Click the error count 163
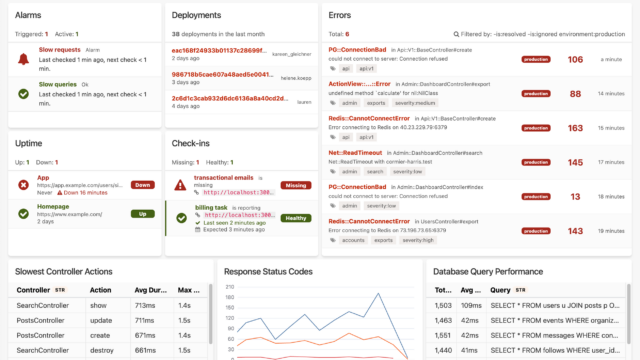The image size is (640, 360). [x=575, y=128]
